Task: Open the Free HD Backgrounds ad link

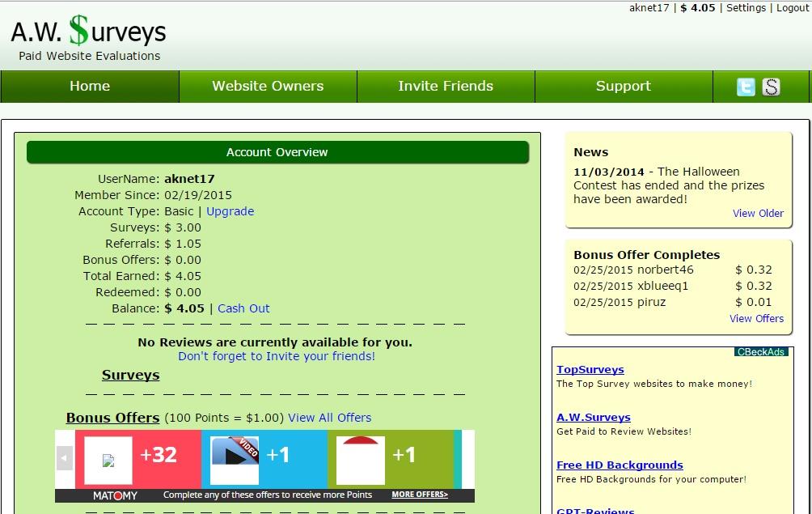Action: (x=620, y=465)
